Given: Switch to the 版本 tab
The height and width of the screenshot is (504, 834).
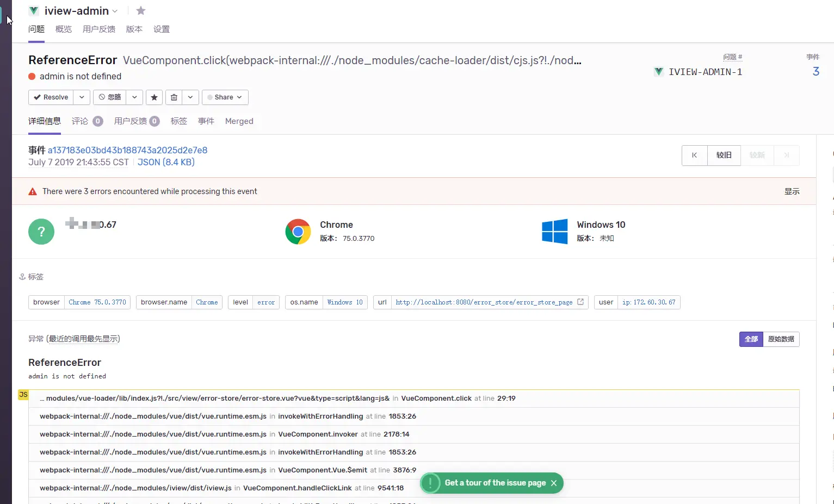Looking at the screenshot, I should (x=134, y=29).
